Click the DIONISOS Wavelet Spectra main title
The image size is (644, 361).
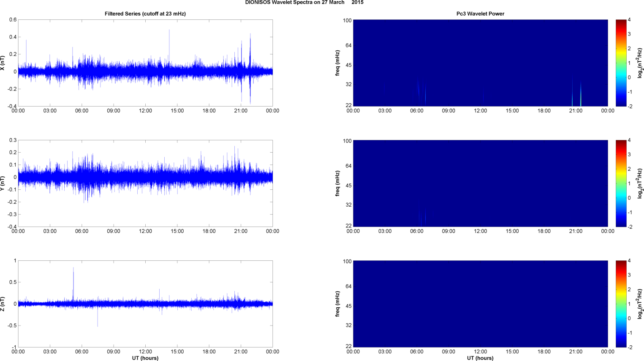click(x=304, y=3)
